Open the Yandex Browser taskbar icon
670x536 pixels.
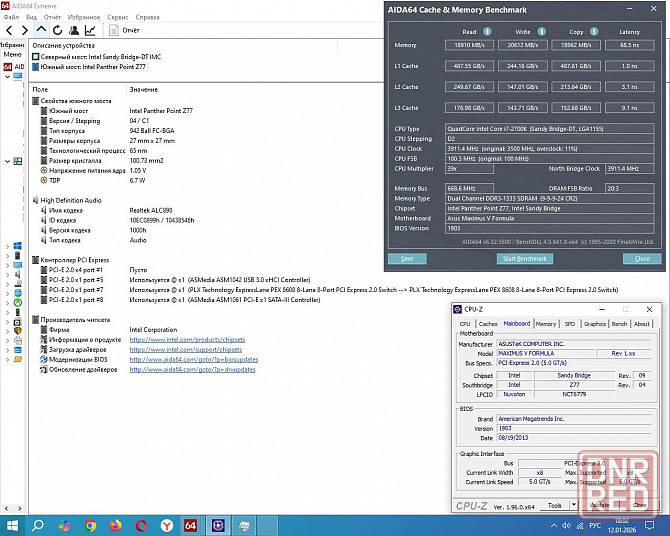(x=167, y=525)
